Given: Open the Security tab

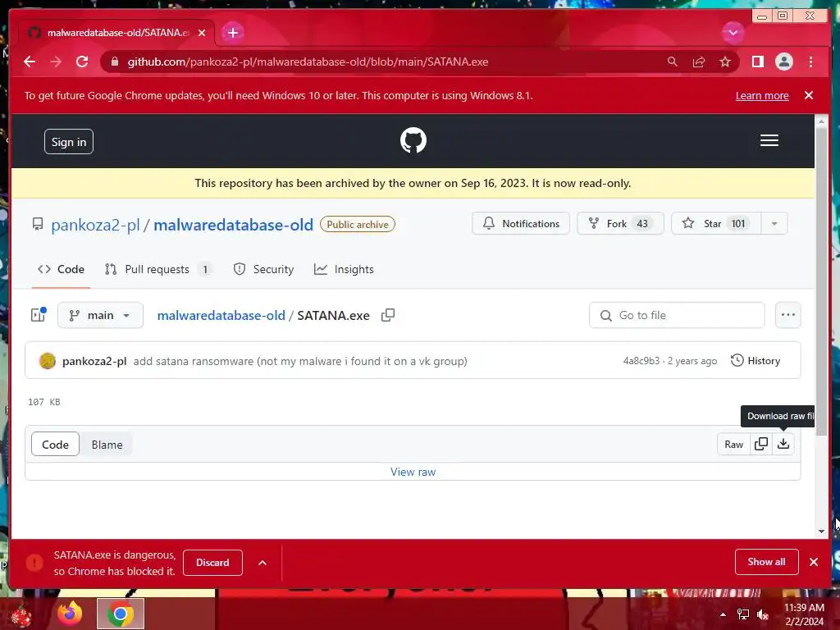Looking at the screenshot, I should pyautogui.click(x=263, y=269).
